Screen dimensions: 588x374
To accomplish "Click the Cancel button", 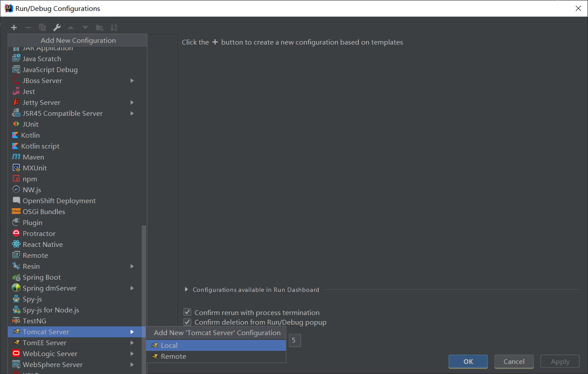I will pos(514,361).
